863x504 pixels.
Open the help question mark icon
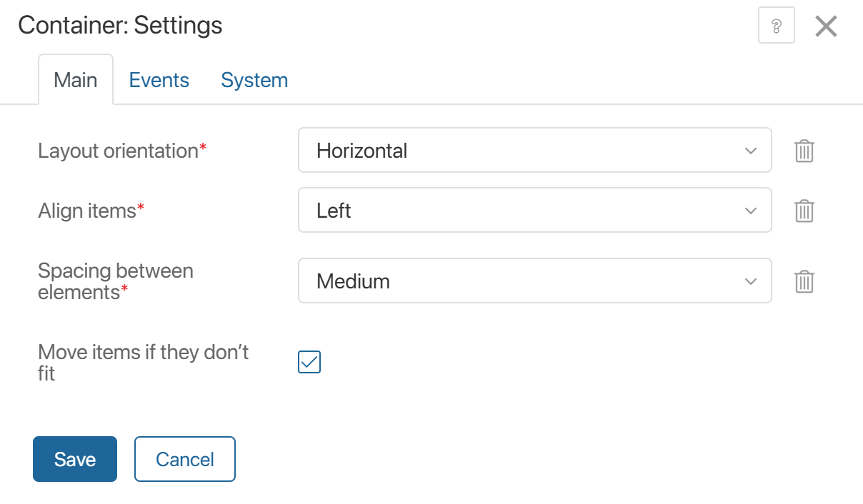[776, 26]
